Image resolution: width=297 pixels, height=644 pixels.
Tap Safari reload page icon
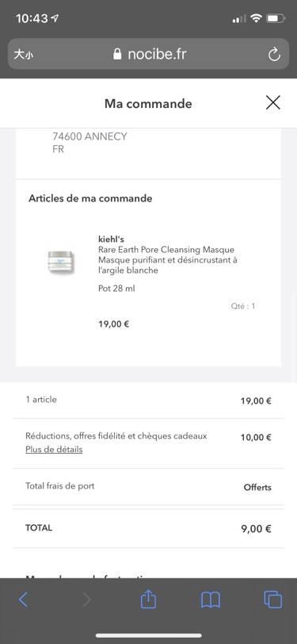click(x=274, y=54)
